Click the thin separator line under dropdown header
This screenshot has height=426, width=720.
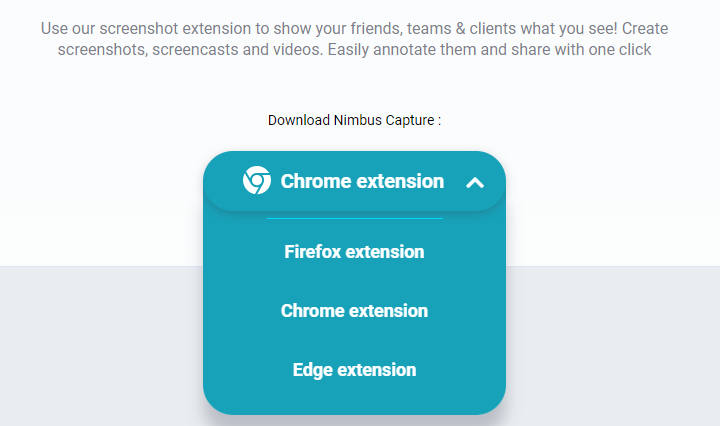click(x=354, y=219)
